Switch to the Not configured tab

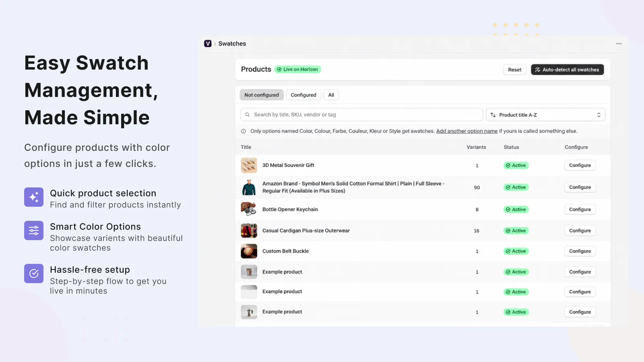(262, 95)
